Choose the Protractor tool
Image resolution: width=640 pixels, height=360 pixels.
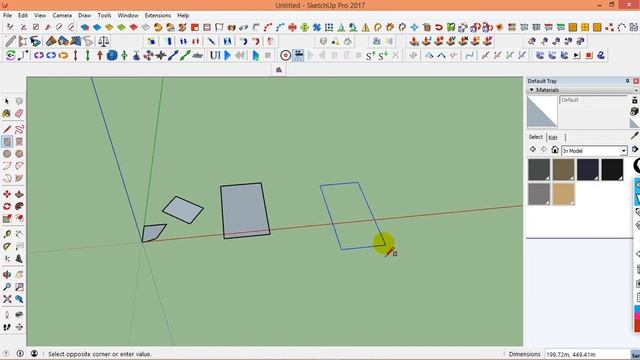(x=7, y=247)
